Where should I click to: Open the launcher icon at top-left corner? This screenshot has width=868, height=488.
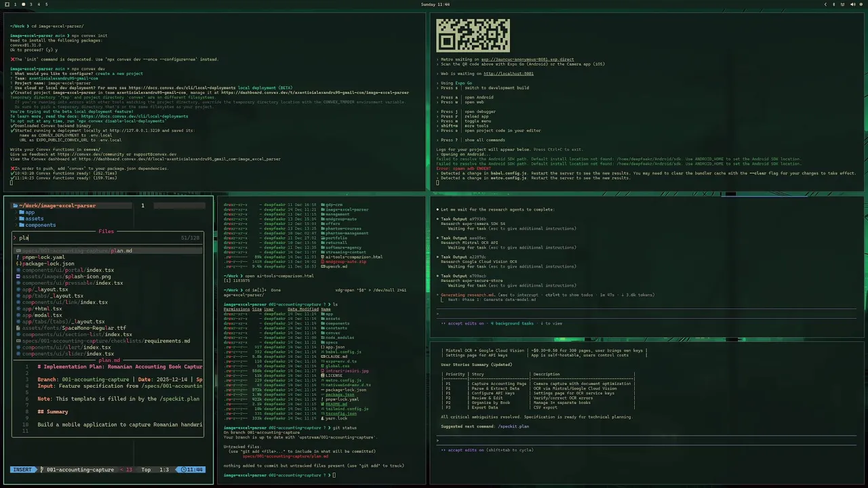point(6,4)
